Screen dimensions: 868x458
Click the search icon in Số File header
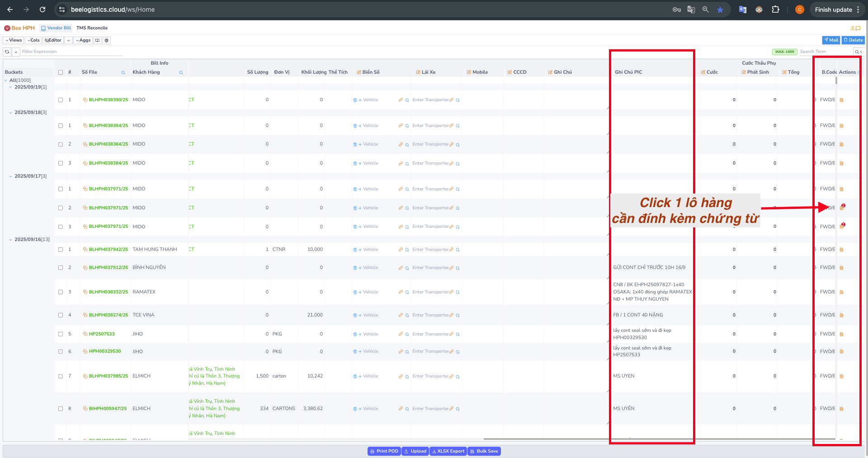(x=123, y=73)
